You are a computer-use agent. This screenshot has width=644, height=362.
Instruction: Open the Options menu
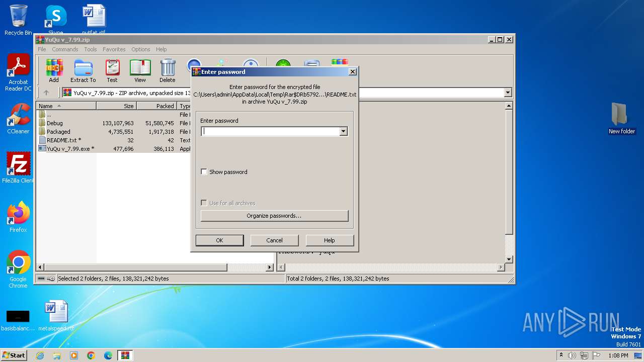(141, 49)
